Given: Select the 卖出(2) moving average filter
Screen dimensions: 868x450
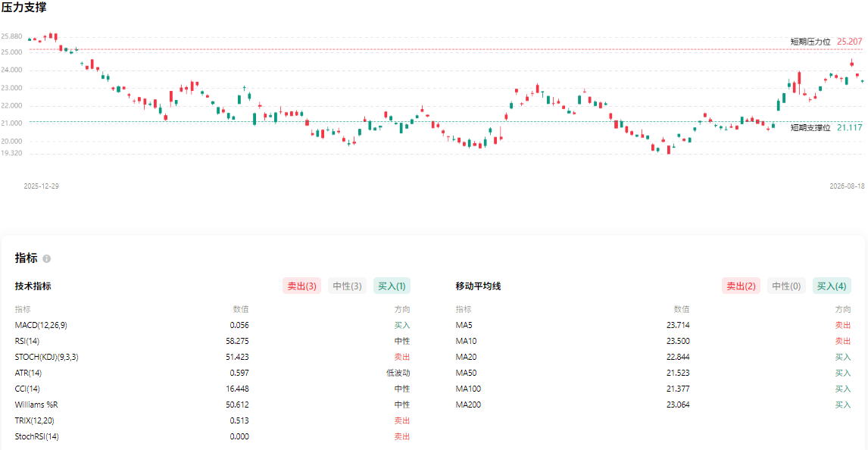Looking at the screenshot, I should coord(741,286).
